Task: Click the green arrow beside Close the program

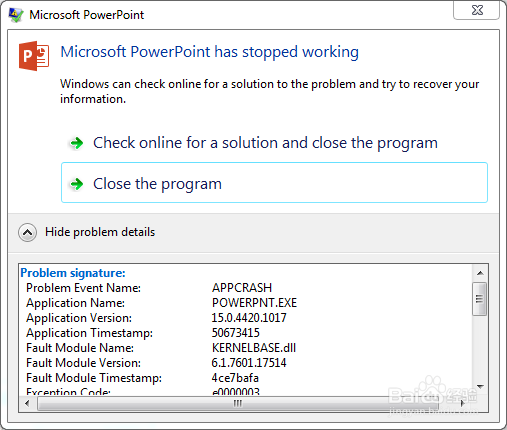Action: click(x=77, y=184)
